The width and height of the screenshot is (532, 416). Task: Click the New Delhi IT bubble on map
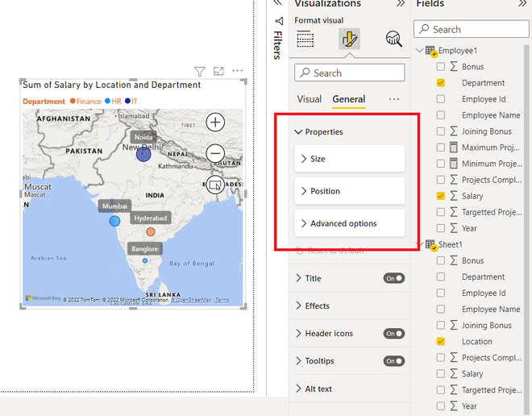point(143,154)
